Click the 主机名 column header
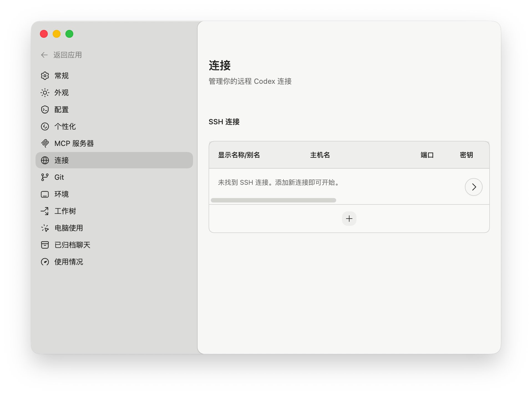The height and width of the screenshot is (395, 532). [320, 155]
